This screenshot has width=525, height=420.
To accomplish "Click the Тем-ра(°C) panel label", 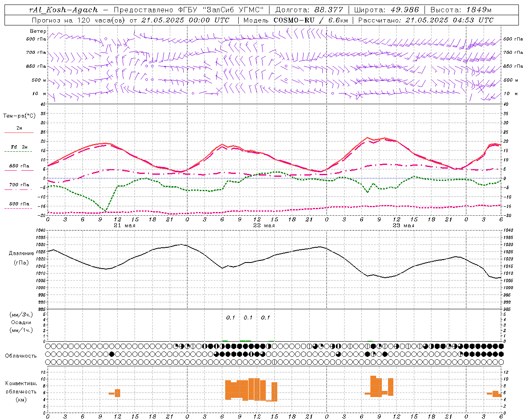I will pyautogui.click(x=19, y=116).
